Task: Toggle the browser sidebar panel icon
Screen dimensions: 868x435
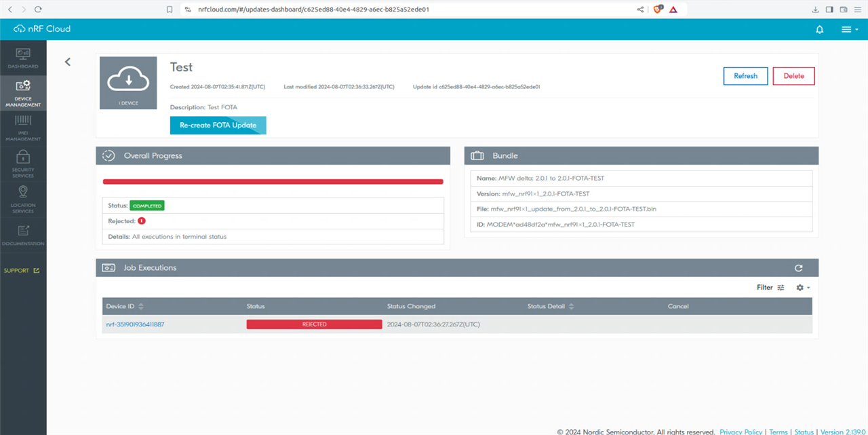Action: click(x=829, y=10)
